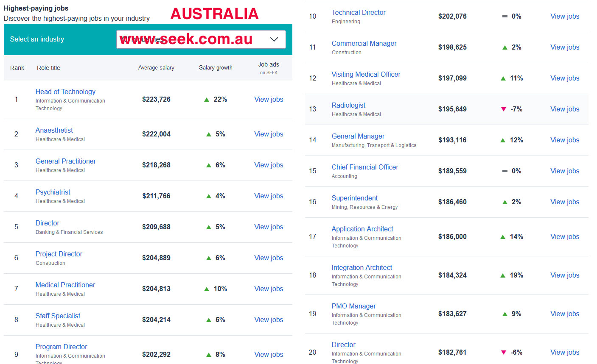View jobs for Radiologist
Image resolution: width=597 pixels, height=364 pixels.
coord(565,109)
